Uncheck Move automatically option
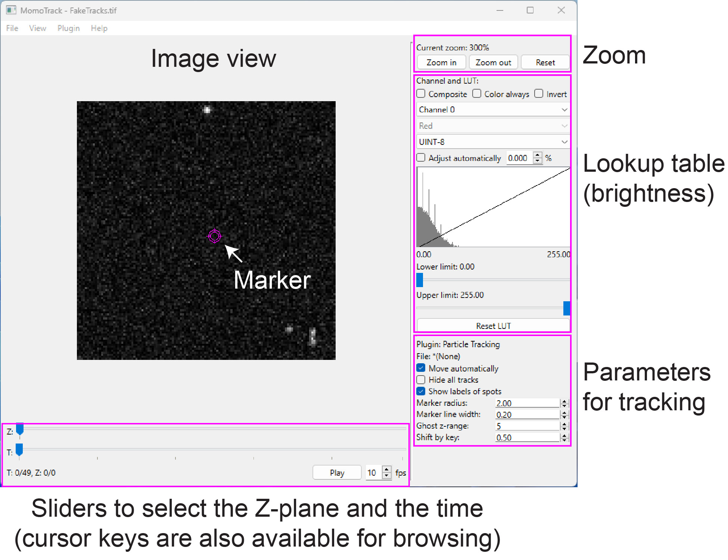The width and height of the screenshot is (728, 560). [421, 368]
